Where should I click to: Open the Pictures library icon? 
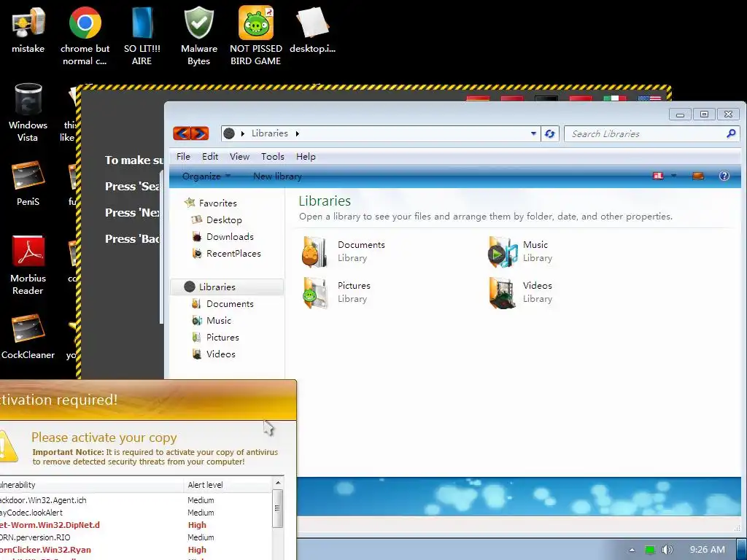[315, 292]
